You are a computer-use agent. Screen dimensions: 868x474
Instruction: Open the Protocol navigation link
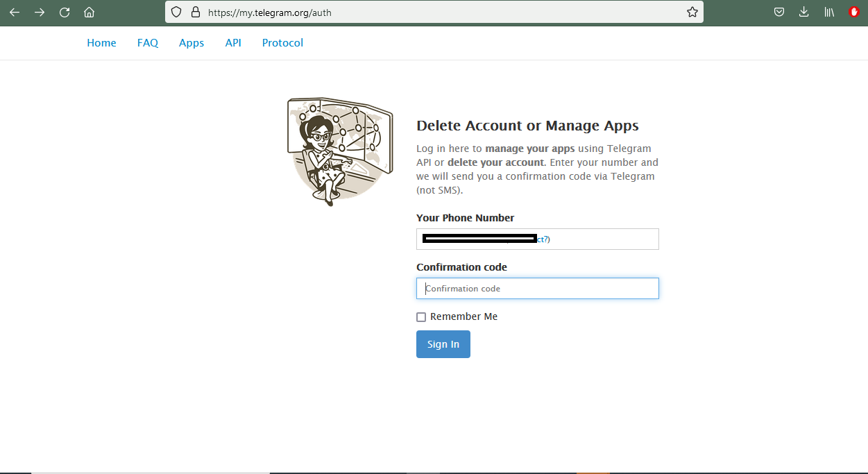coord(282,43)
